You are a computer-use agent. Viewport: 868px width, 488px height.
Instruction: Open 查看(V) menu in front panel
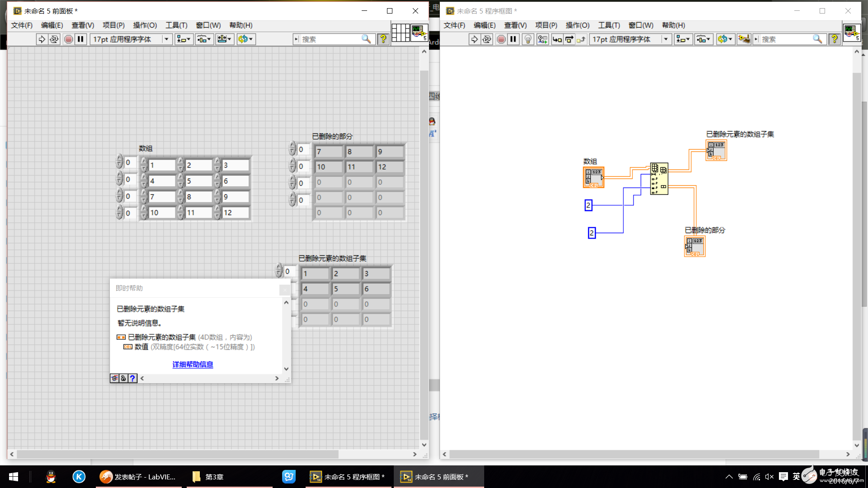pyautogui.click(x=83, y=25)
